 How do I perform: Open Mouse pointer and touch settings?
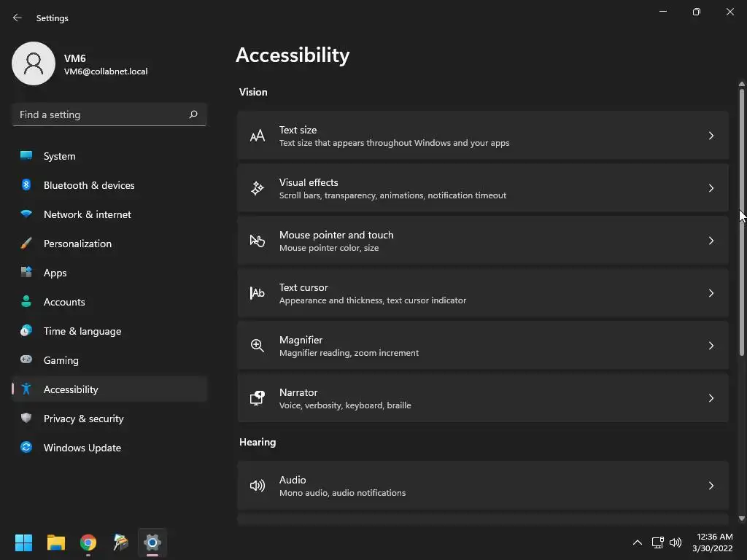click(x=481, y=241)
